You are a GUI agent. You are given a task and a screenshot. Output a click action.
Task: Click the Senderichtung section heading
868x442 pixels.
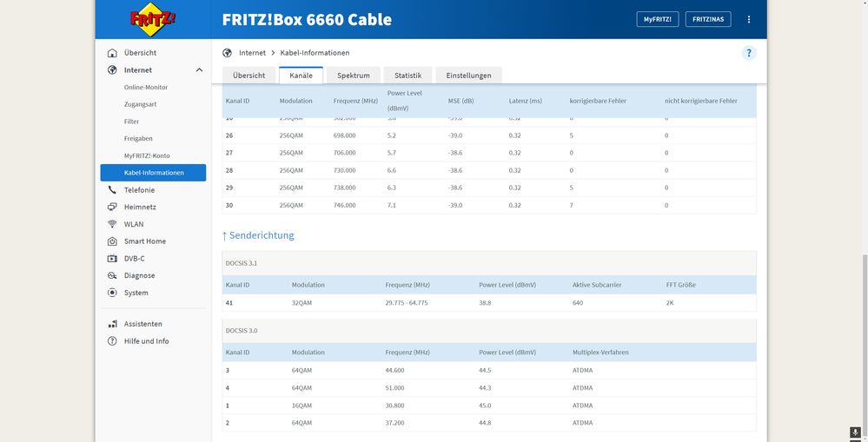[x=258, y=235]
